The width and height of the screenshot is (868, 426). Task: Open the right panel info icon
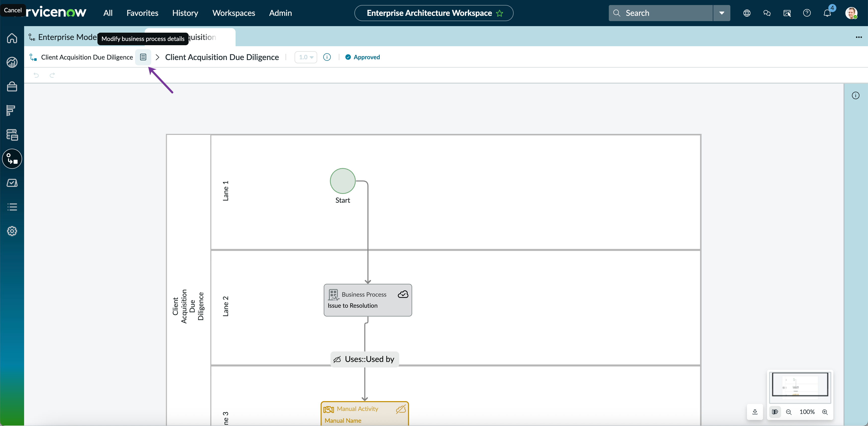855,96
